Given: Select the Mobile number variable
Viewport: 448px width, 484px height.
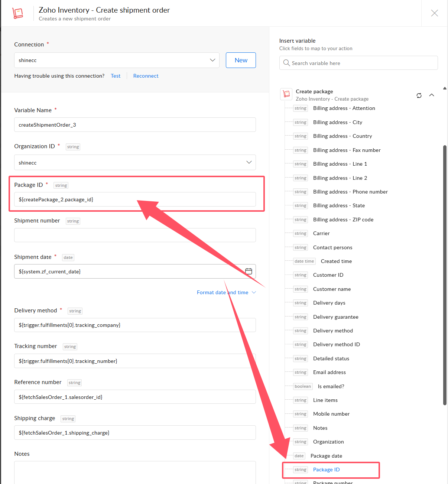Looking at the screenshot, I should [x=331, y=414].
